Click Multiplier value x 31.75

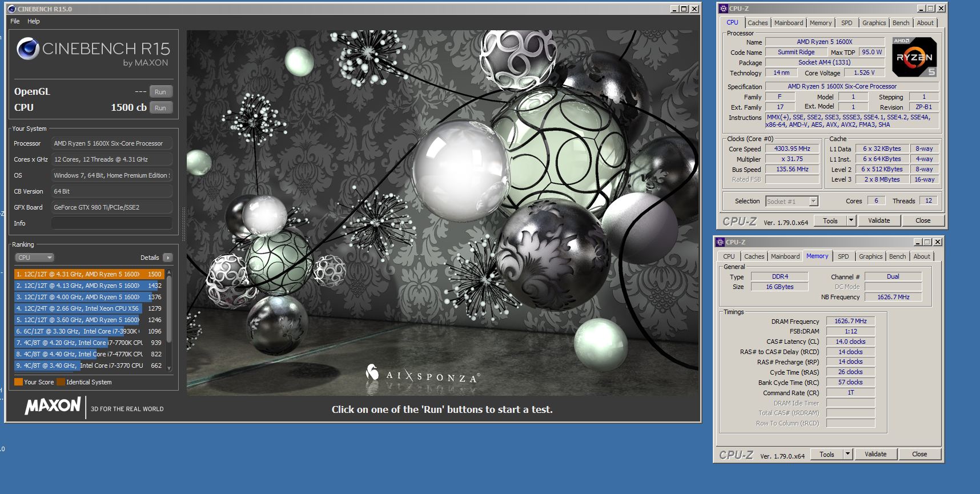tap(792, 159)
